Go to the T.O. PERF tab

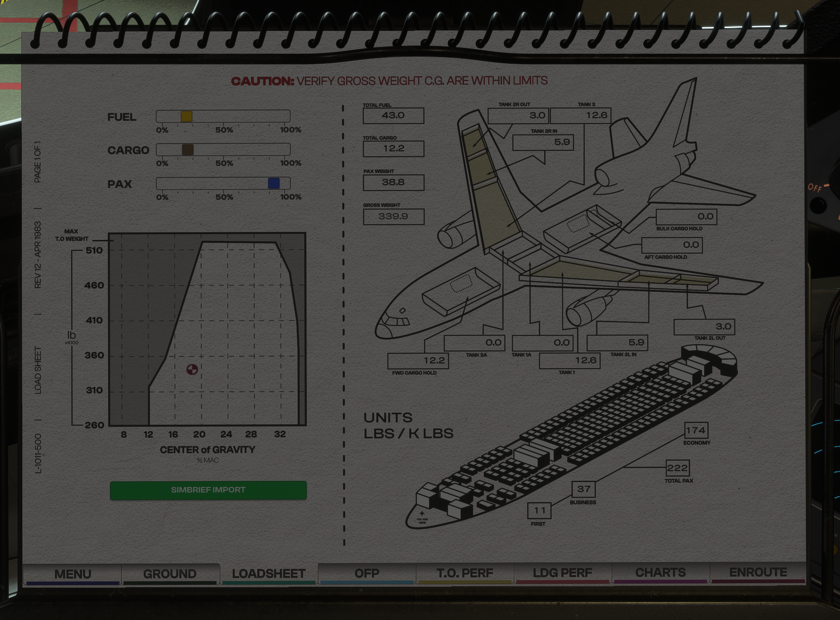[465, 573]
